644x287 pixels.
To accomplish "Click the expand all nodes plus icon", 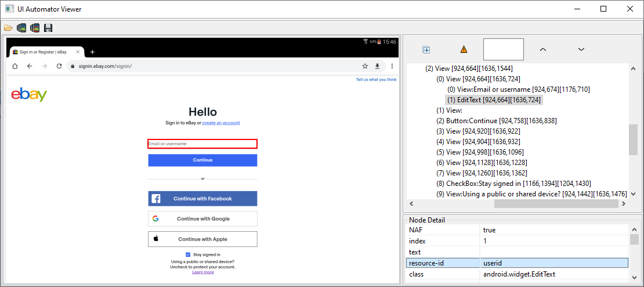I will click(x=426, y=50).
